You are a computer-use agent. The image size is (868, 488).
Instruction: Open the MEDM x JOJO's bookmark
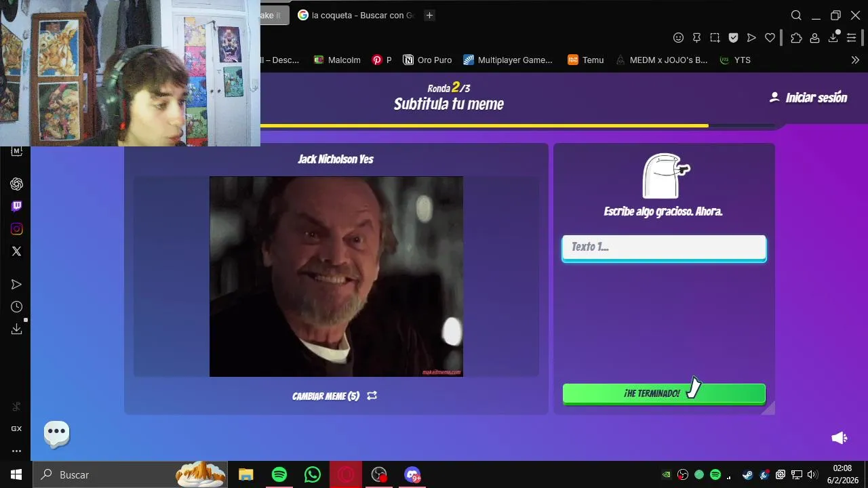point(661,60)
